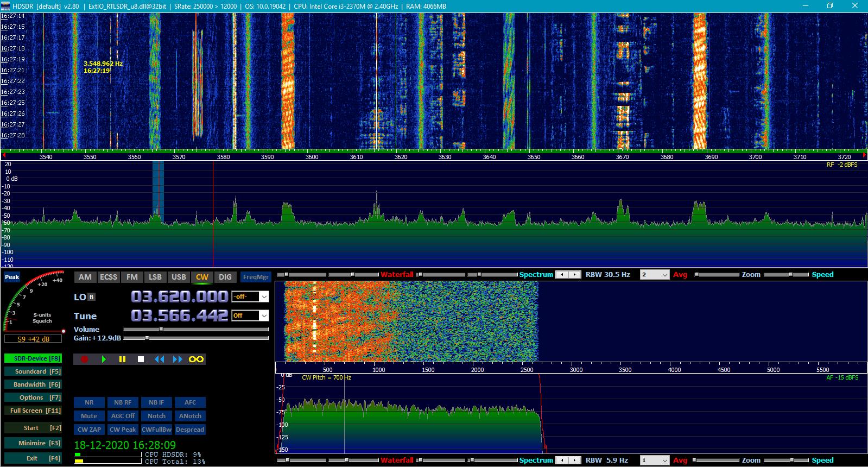Select AM demodulation mode
This screenshot has height=467, width=868.
coord(85,277)
